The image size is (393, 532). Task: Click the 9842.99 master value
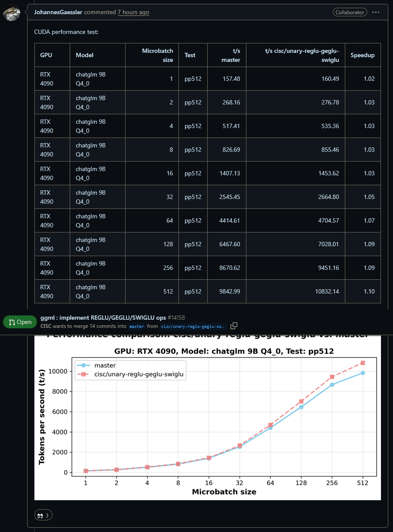[x=230, y=291]
